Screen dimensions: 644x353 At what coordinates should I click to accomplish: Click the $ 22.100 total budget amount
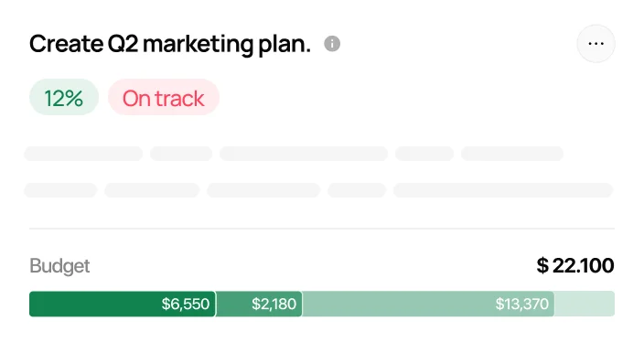pyautogui.click(x=575, y=265)
